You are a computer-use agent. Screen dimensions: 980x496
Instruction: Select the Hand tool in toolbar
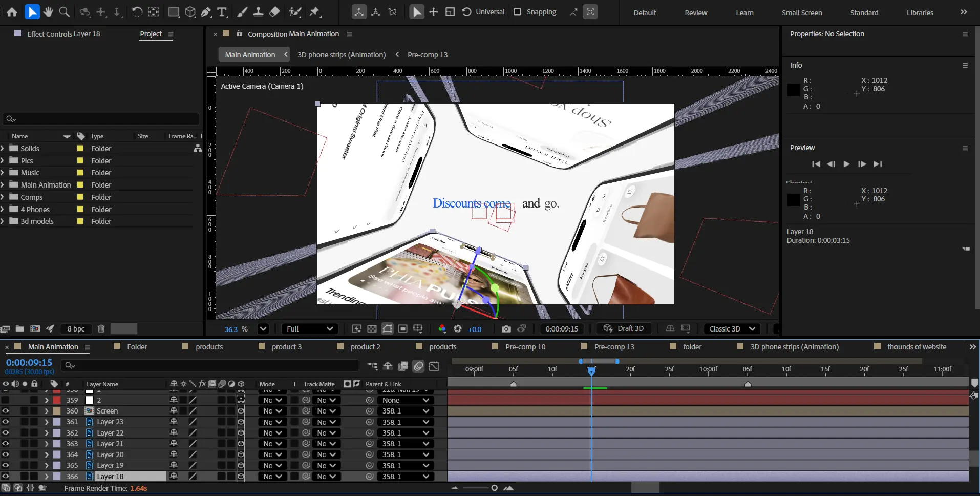[48, 12]
